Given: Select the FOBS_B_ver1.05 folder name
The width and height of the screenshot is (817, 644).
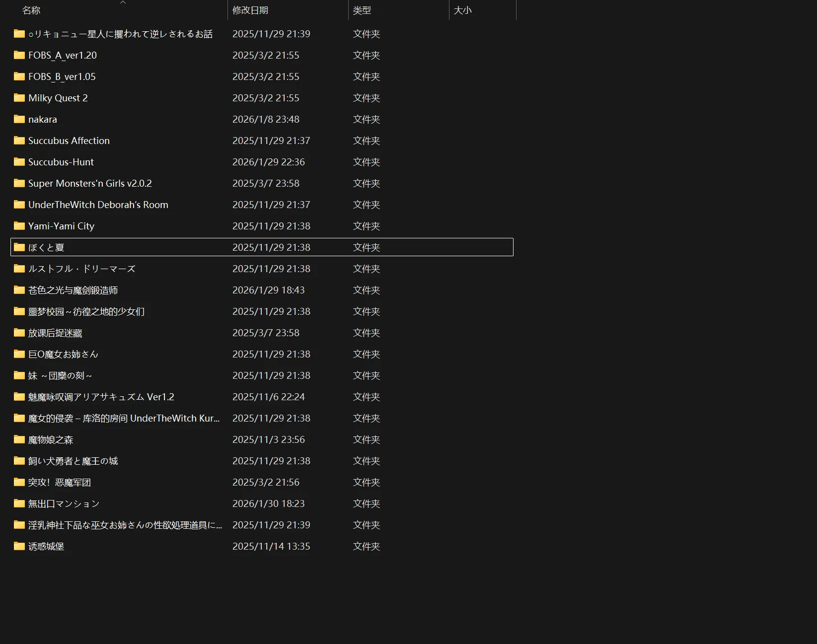Looking at the screenshot, I should [x=62, y=76].
